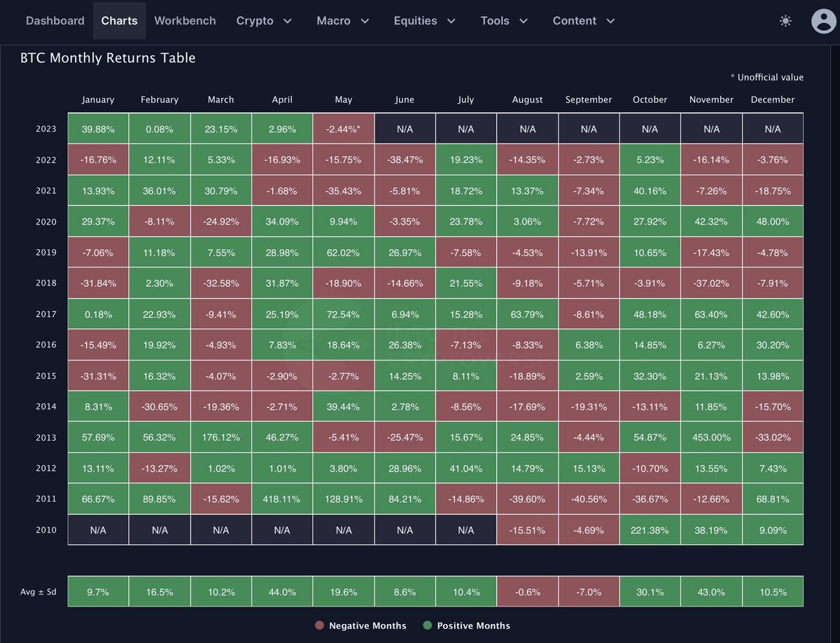Click the Unofficial value footnote link

tap(768, 78)
